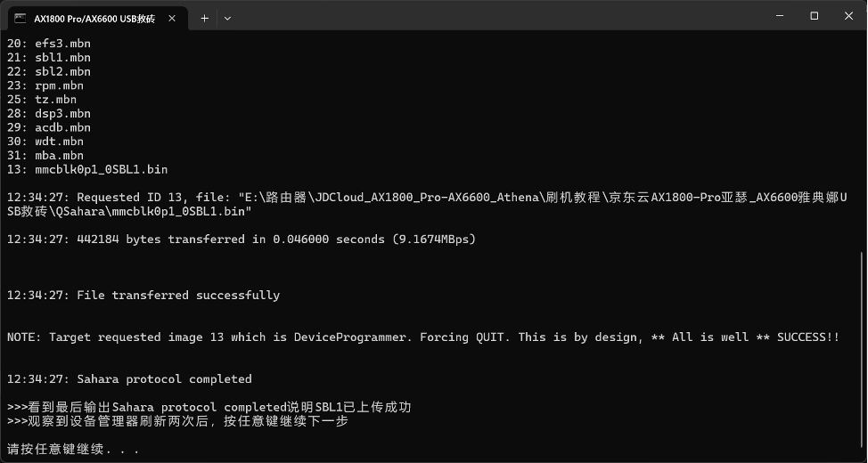Click the terminal icon on the tab
The height and width of the screenshot is (463, 868).
[20, 18]
